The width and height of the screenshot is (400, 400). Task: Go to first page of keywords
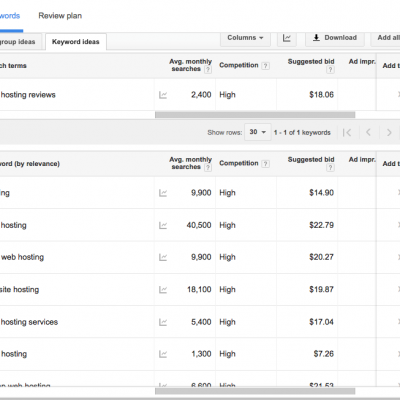pos(347,133)
